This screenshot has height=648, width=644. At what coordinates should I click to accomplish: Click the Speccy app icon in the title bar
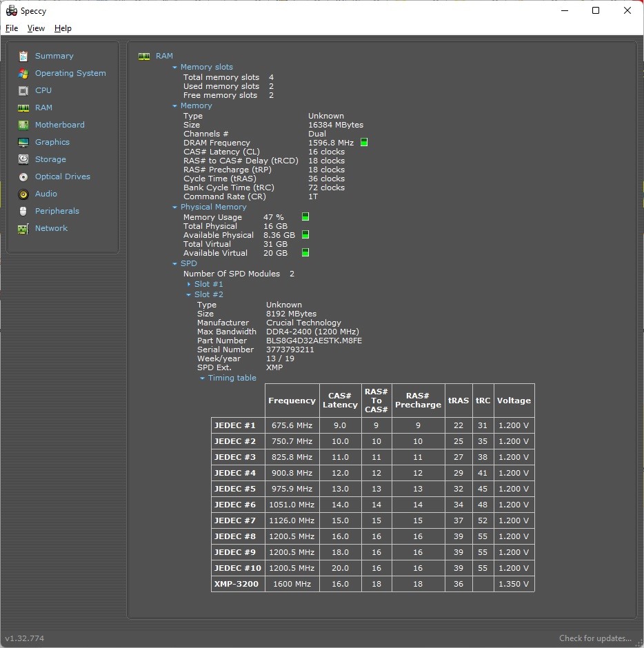tap(12, 11)
